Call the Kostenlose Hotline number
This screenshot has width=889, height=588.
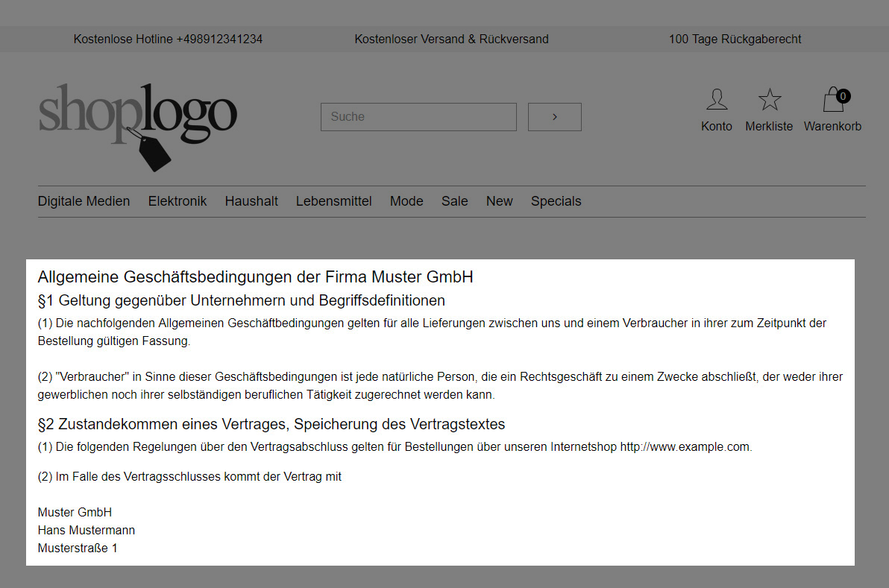click(167, 39)
